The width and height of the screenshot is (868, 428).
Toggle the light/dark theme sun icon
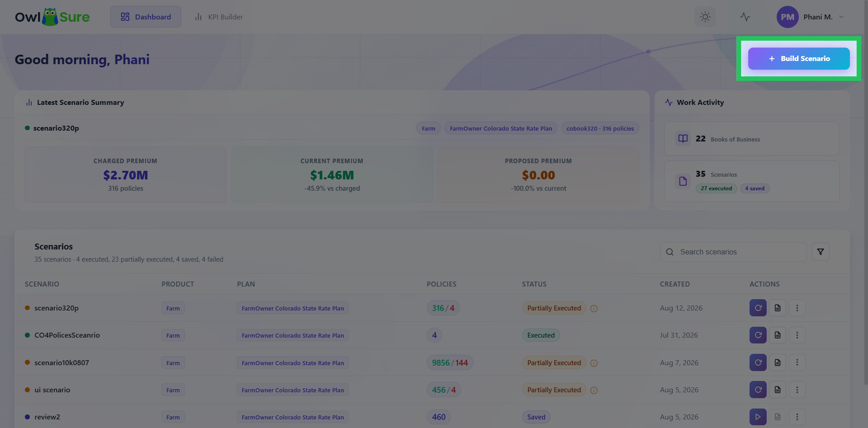[x=705, y=17]
